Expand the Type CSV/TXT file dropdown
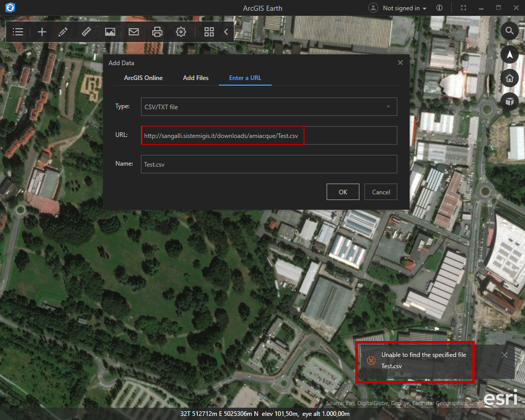 click(269, 107)
